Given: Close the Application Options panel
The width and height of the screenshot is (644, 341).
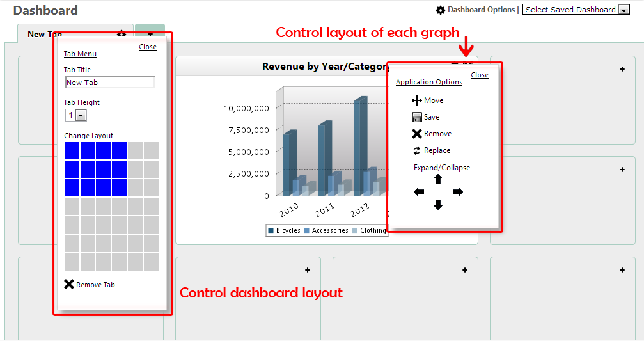Looking at the screenshot, I should pyautogui.click(x=479, y=75).
